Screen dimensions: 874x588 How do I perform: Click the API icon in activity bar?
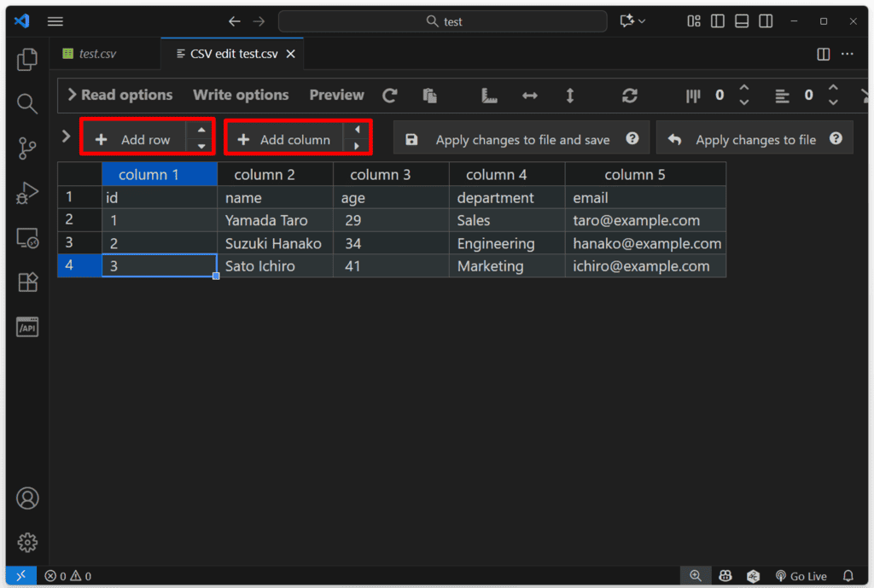tap(27, 327)
